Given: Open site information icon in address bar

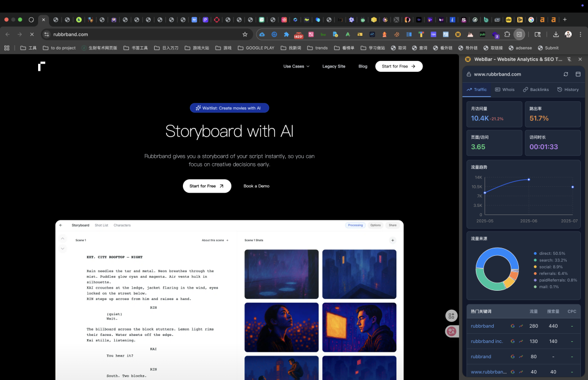Looking at the screenshot, I should pos(46,34).
